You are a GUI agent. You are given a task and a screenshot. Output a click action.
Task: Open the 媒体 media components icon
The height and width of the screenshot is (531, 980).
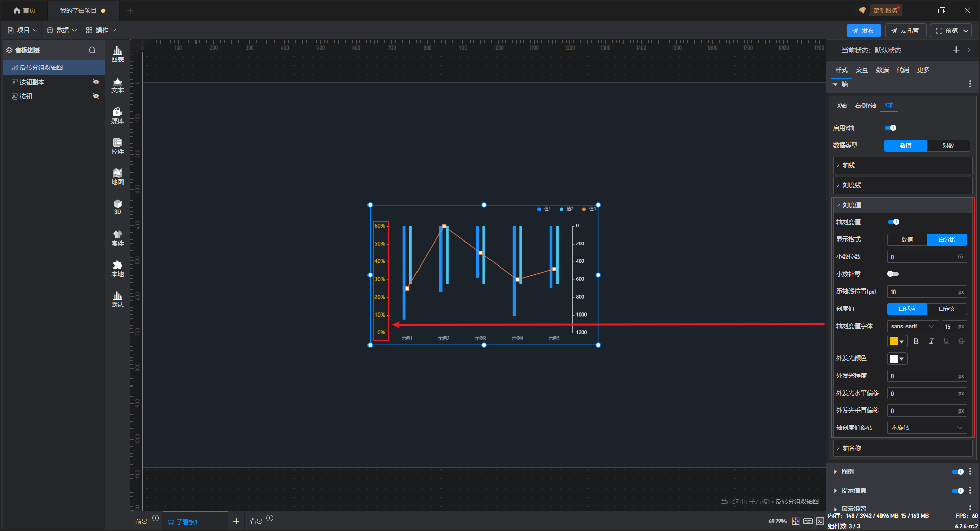(x=117, y=115)
